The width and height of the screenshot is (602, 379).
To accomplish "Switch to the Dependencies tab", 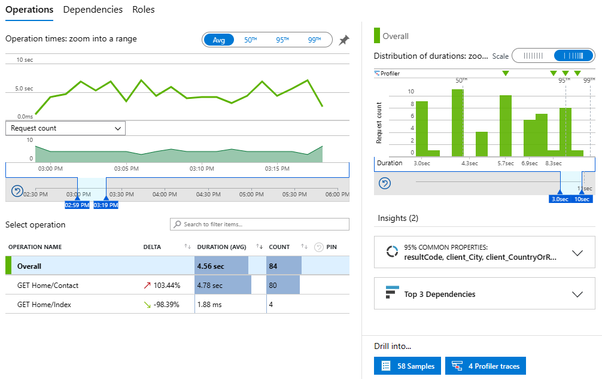I will (93, 10).
